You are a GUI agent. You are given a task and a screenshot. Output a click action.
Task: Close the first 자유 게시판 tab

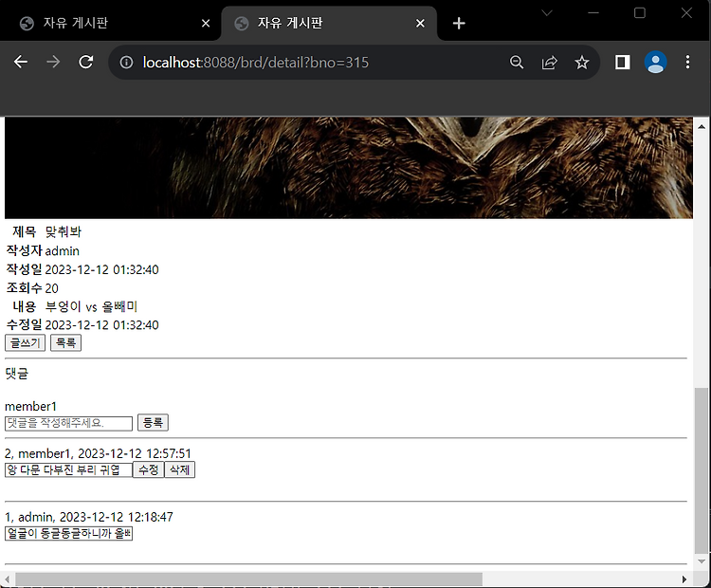[x=206, y=23]
